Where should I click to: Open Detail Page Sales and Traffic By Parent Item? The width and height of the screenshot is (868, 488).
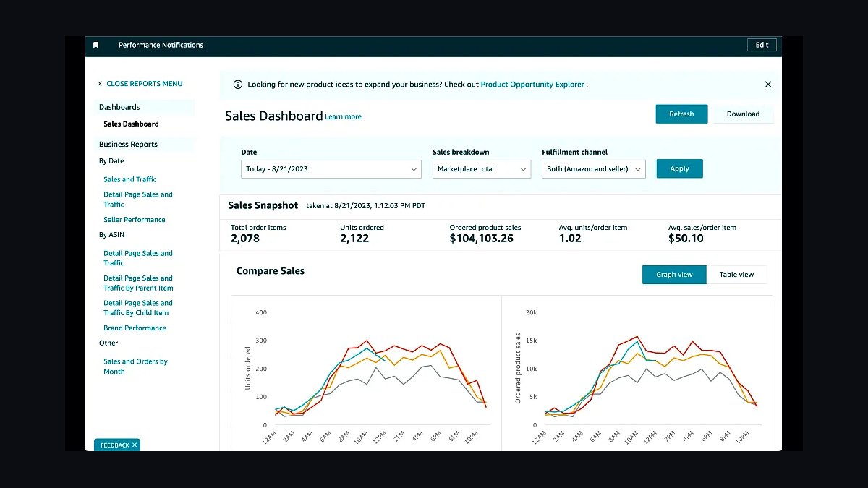click(138, 283)
